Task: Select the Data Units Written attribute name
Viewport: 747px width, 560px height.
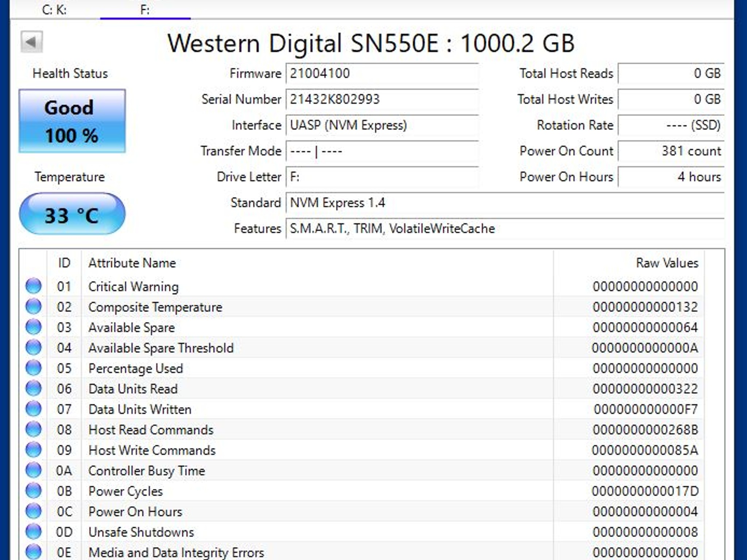Action: 140,409
